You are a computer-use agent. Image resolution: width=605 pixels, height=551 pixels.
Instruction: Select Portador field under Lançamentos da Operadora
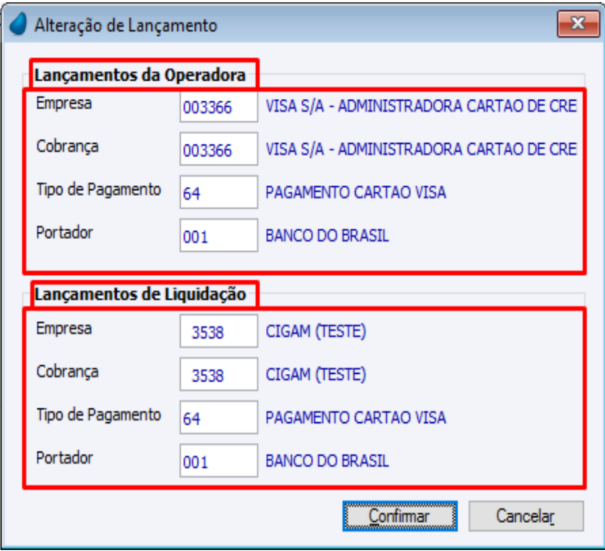pyautogui.click(x=219, y=236)
